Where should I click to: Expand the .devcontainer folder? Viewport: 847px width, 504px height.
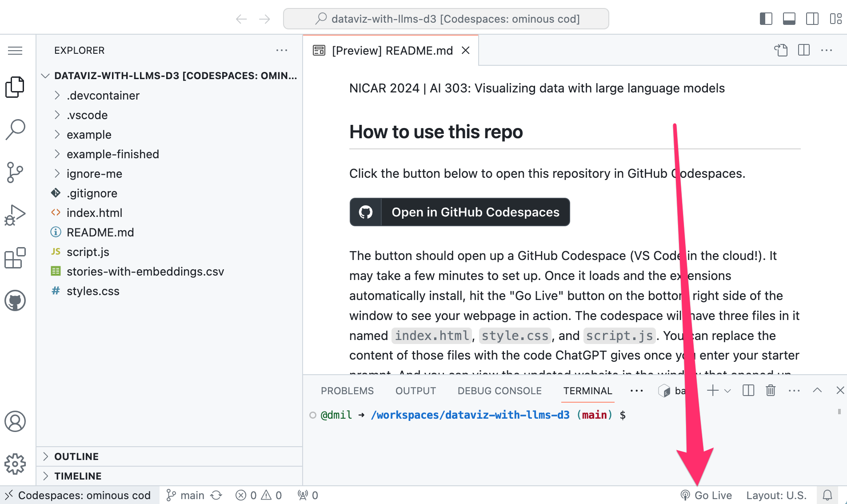click(x=169, y=96)
